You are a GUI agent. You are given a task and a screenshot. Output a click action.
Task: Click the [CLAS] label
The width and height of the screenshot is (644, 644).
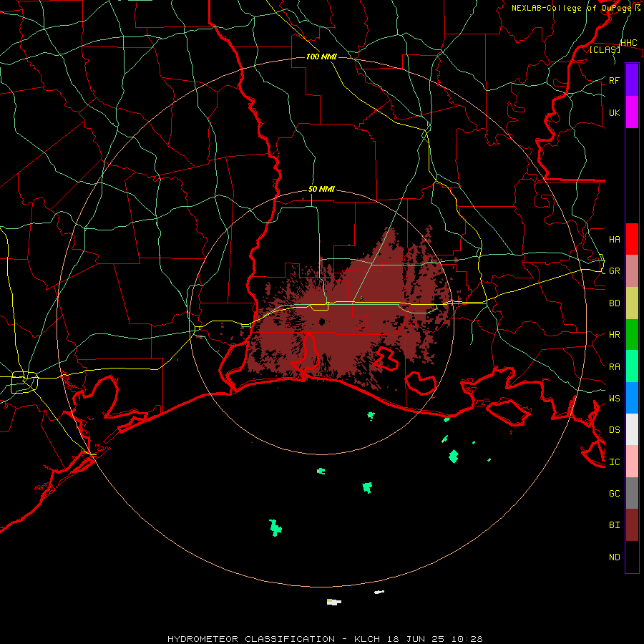point(605,49)
